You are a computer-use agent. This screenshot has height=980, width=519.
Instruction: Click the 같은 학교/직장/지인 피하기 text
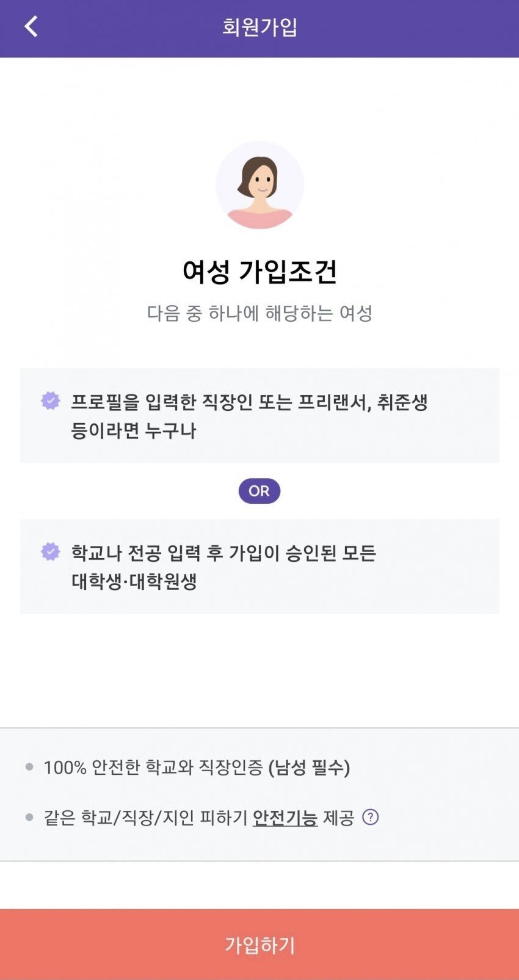tap(145, 818)
